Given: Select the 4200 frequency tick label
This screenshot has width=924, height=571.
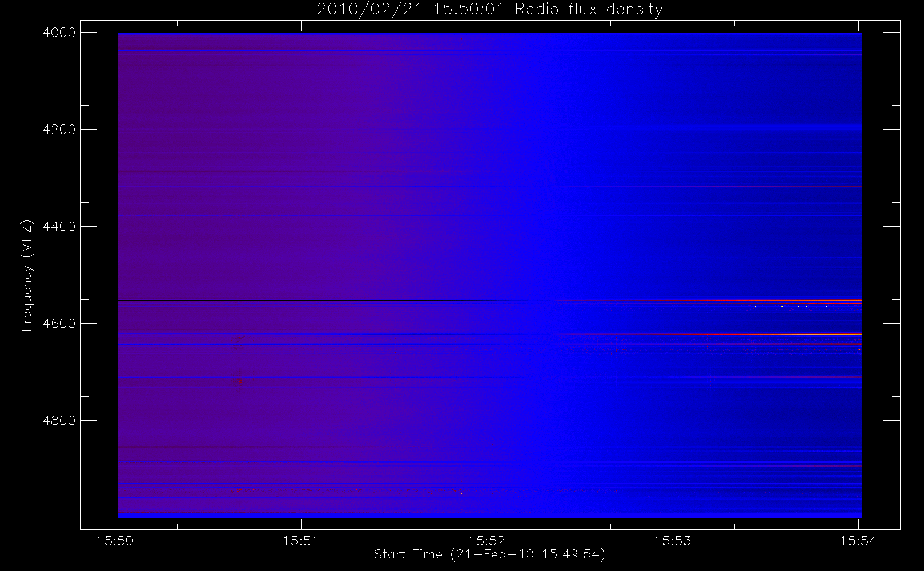Looking at the screenshot, I should point(59,130).
